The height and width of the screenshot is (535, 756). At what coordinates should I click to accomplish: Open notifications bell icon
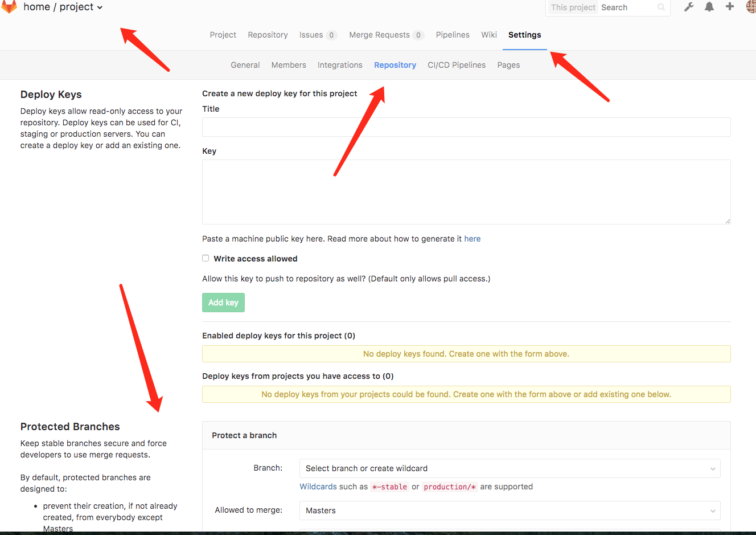tap(709, 7)
